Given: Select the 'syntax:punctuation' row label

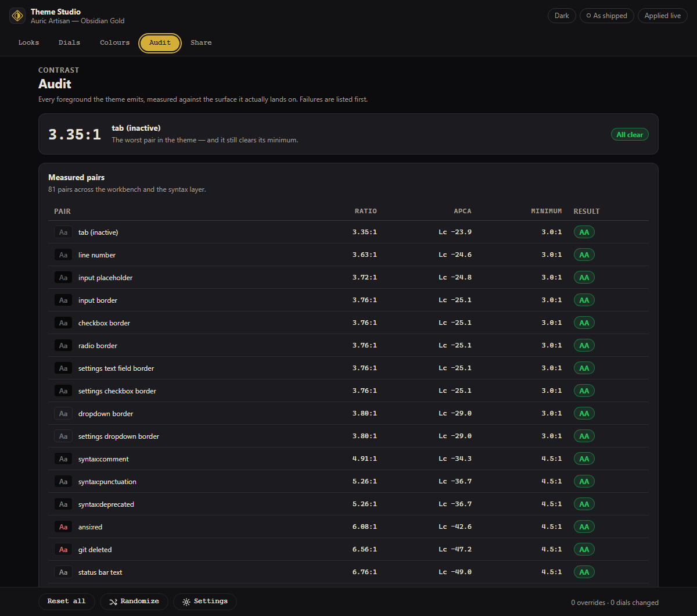Looking at the screenshot, I should tap(107, 481).
